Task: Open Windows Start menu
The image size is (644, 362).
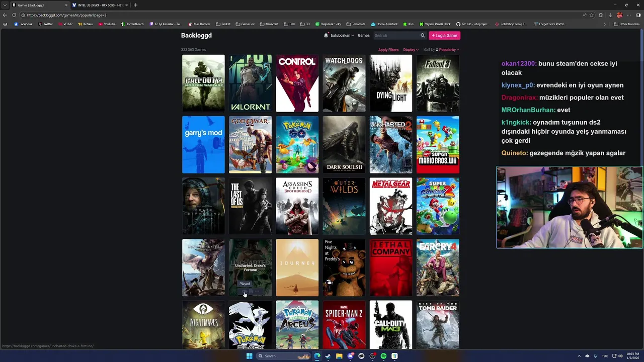Action: tap(249, 356)
